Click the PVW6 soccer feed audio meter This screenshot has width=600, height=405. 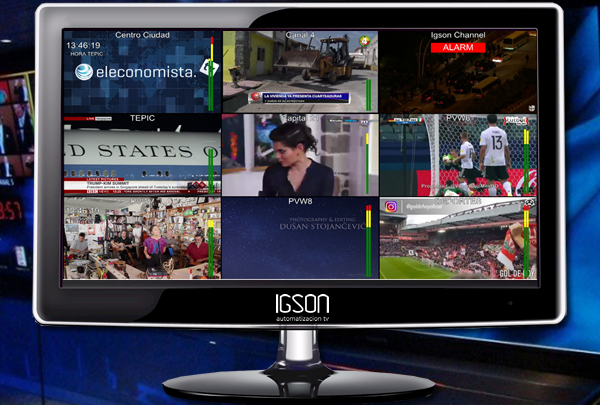pos(526,162)
